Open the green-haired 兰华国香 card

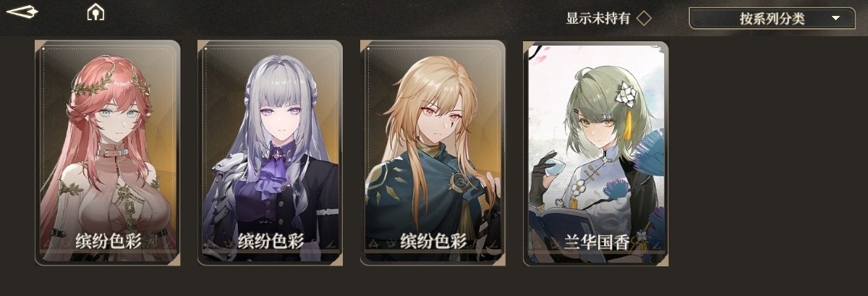595,153
